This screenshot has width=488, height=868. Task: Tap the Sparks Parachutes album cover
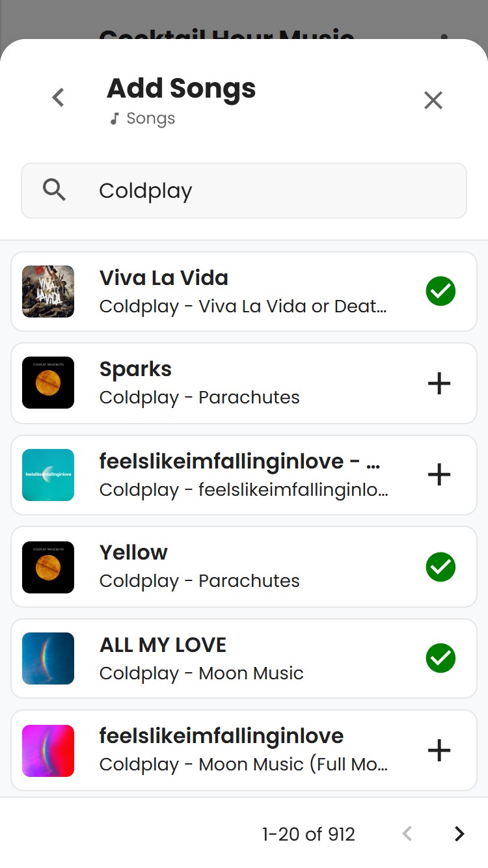point(48,383)
